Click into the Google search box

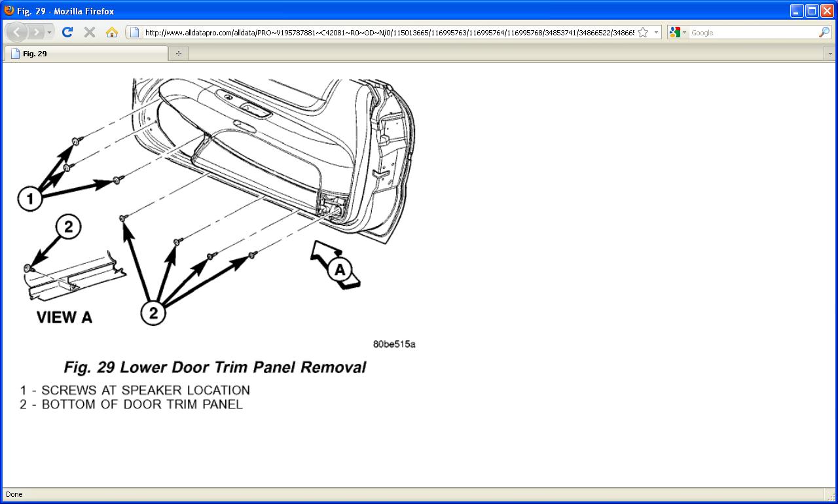[x=753, y=32]
